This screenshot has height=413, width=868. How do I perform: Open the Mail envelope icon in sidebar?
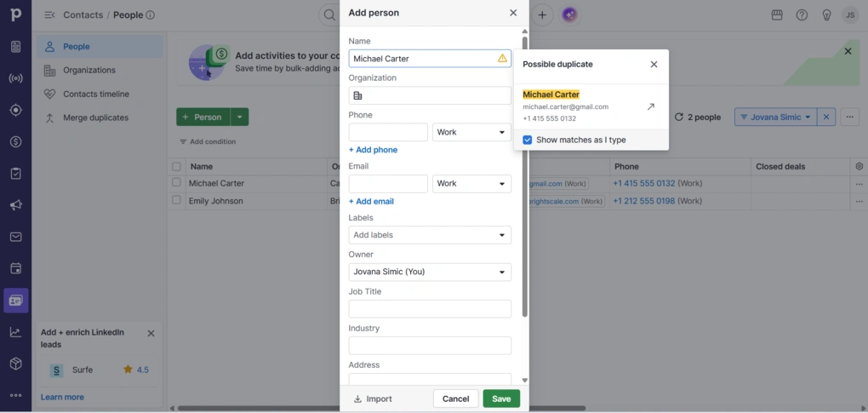(15, 237)
